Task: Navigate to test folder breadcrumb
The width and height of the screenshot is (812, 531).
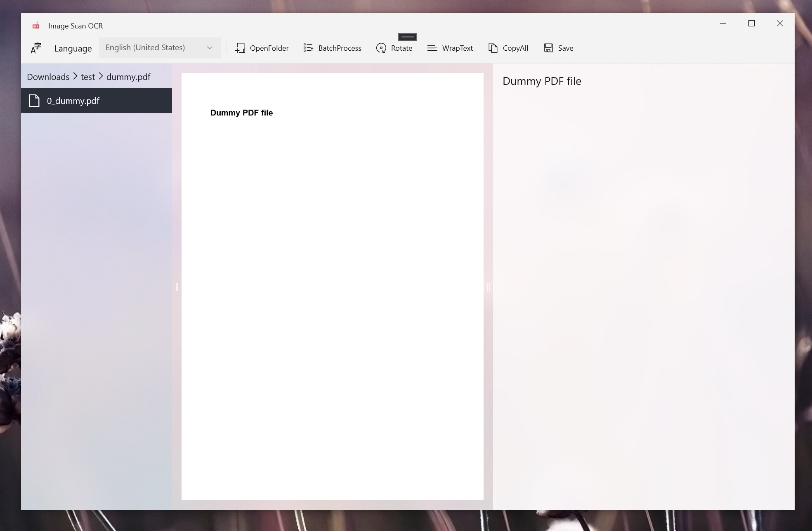Action: (x=87, y=77)
